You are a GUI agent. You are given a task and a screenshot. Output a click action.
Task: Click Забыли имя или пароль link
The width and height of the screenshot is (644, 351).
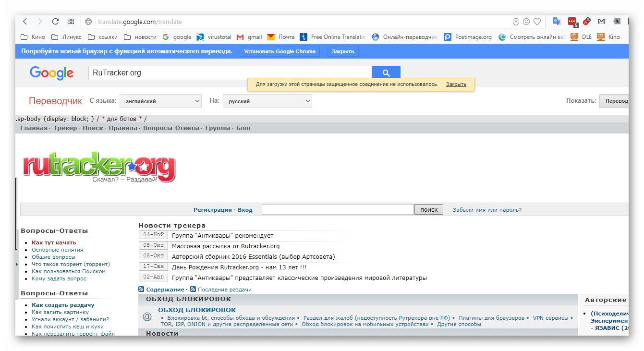click(x=487, y=210)
